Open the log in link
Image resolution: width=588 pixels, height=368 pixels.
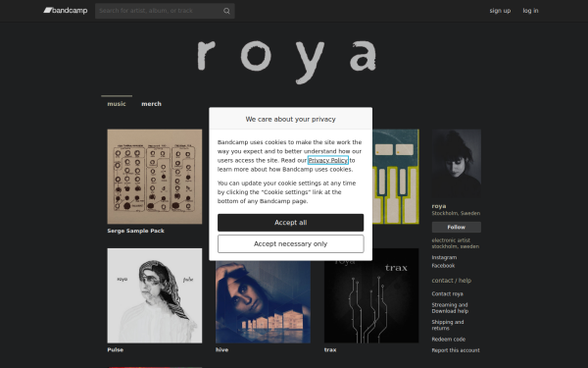530,11
